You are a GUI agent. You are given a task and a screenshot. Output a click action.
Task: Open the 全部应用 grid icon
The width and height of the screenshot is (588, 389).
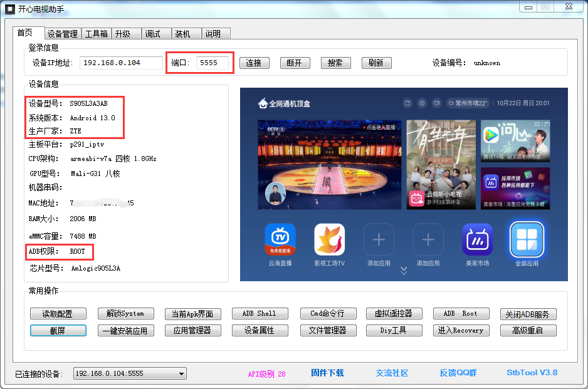527,239
